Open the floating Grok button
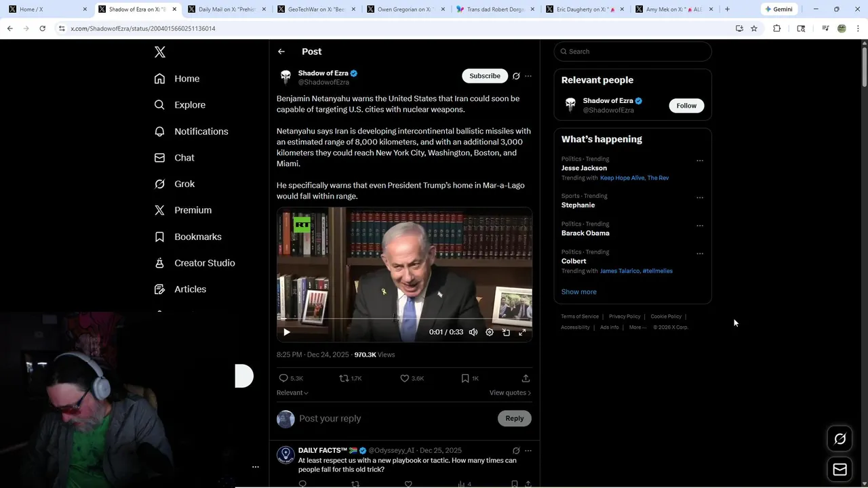Viewport: 868px width, 488px height. 840,439
